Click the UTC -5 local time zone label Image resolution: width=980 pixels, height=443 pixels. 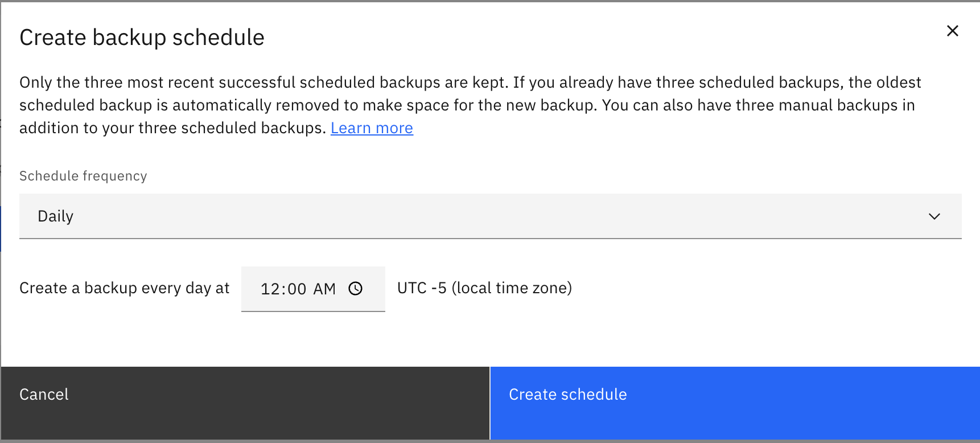point(484,288)
